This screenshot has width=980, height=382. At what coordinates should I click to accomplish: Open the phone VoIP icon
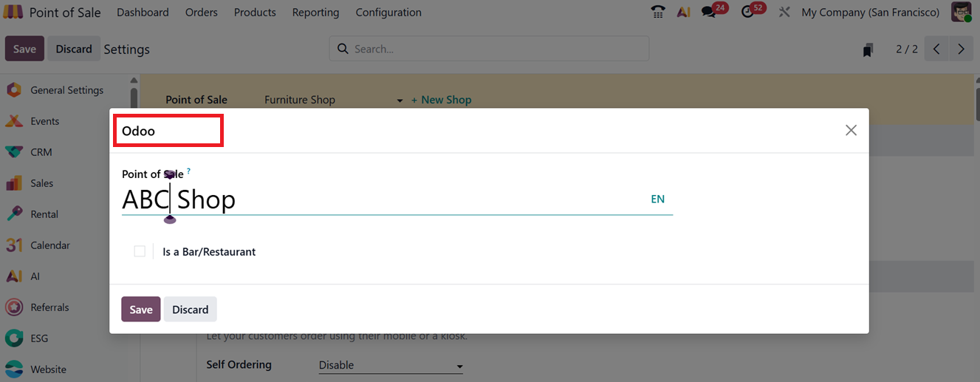657,13
